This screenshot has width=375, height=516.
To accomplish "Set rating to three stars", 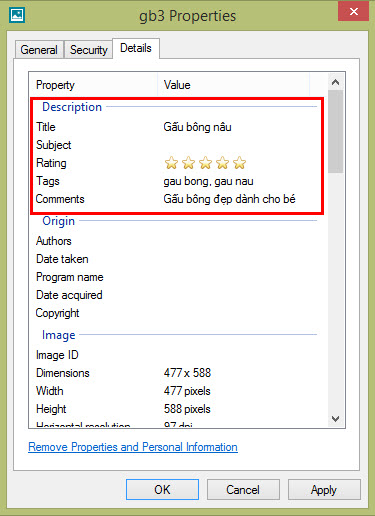I will [206, 163].
